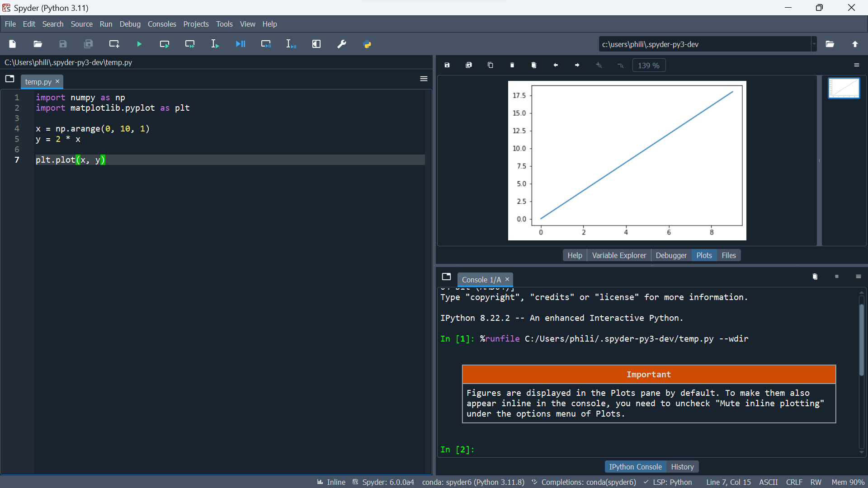
Task: Click the History tab button
Action: point(682,467)
